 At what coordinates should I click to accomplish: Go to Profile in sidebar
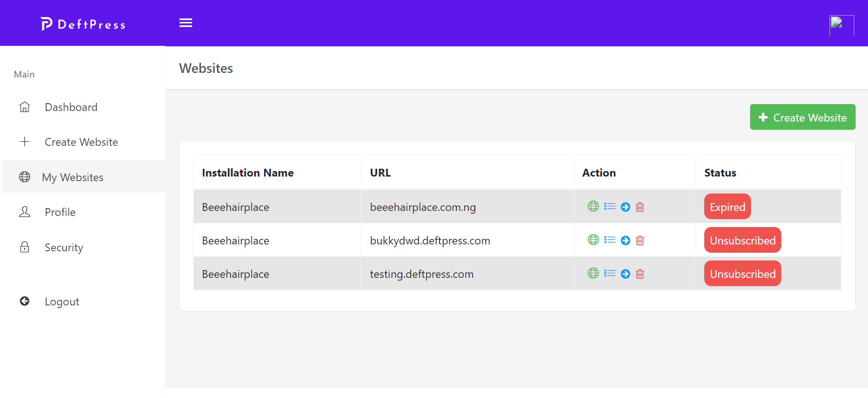coord(60,212)
